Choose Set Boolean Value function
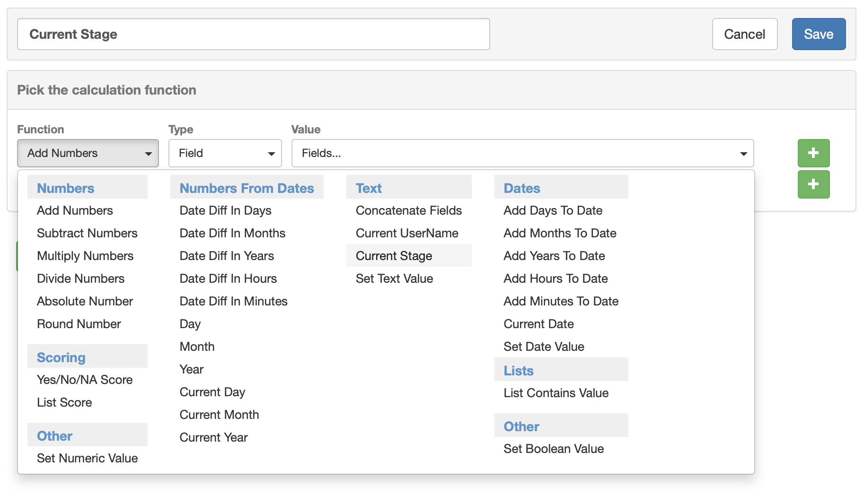 554,449
